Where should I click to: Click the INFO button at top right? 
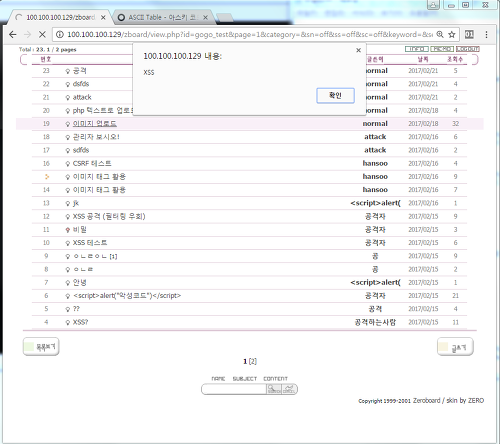pos(417,49)
